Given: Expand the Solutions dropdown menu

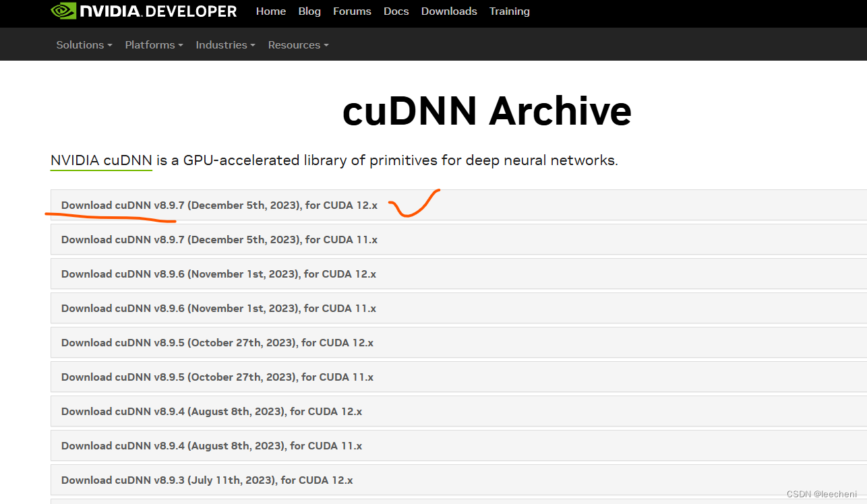Looking at the screenshot, I should click(84, 45).
